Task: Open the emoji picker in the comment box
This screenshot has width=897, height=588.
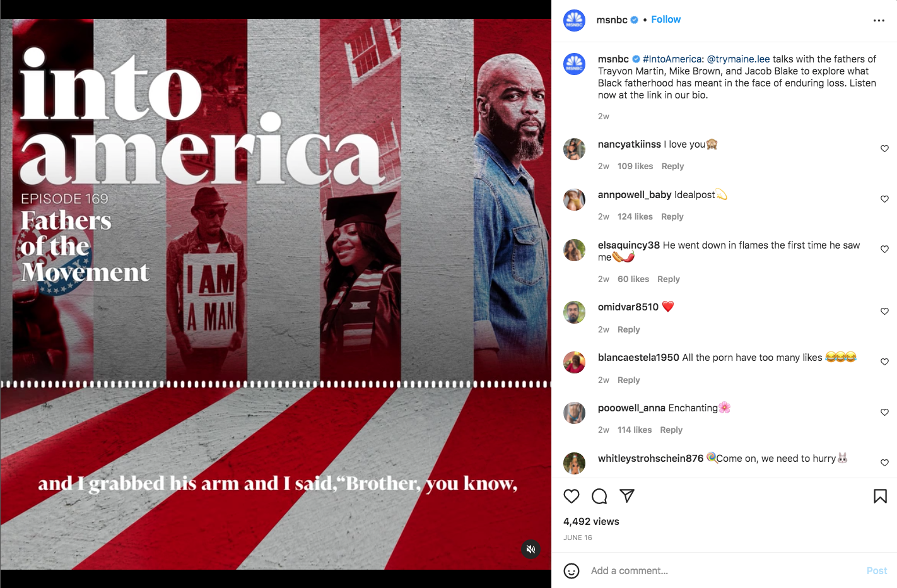Action: coord(572,571)
